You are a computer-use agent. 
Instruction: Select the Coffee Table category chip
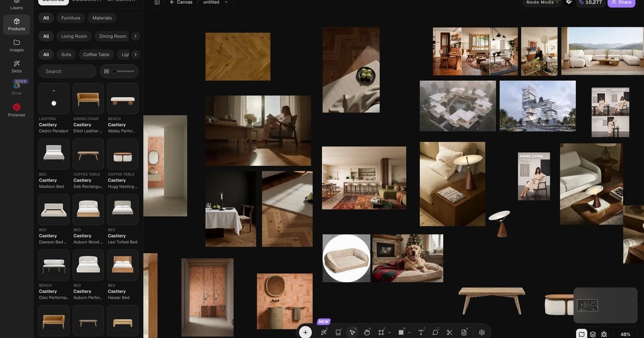click(96, 54)
